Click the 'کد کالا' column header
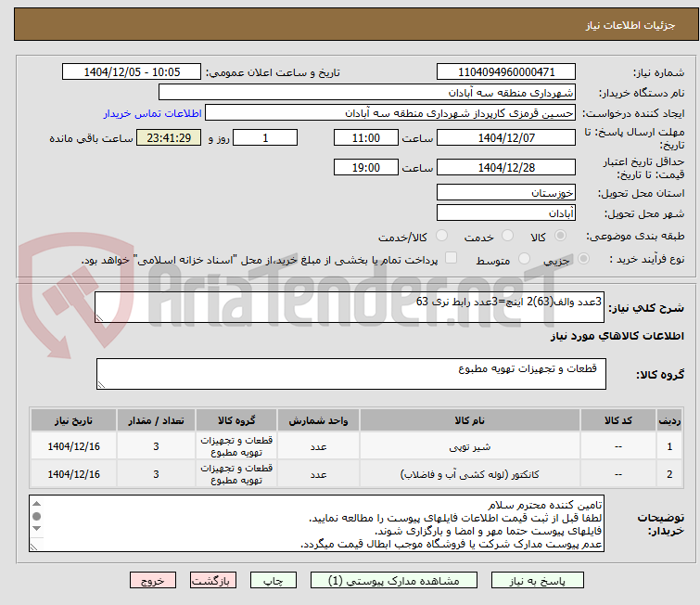The height and width of the screenshot is (605, 700). click(617, 420)
